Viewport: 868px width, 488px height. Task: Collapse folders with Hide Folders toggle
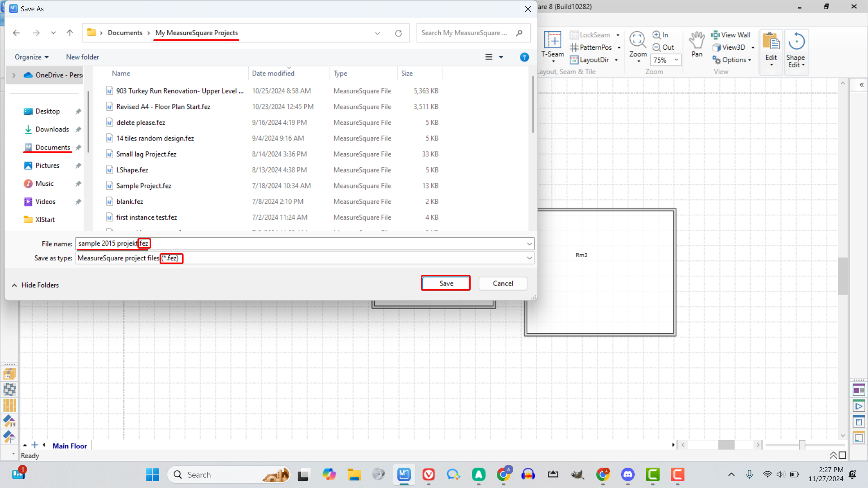pos(35,285)
